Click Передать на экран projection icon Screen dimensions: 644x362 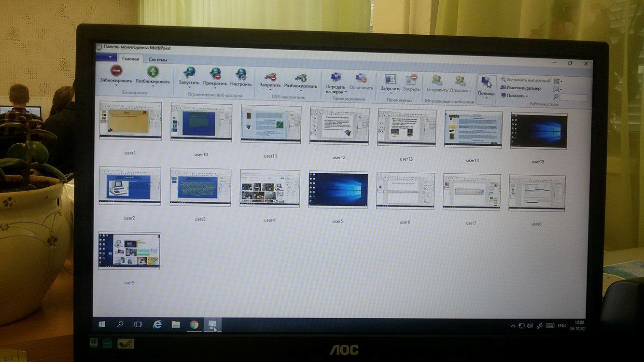[x=336, y=77]
